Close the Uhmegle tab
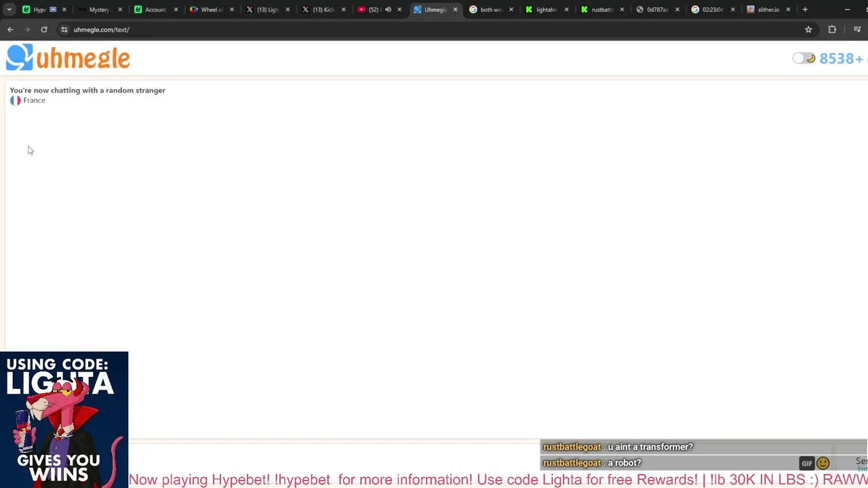This screenshot has height=488, width=868. [x=455, y=9]
